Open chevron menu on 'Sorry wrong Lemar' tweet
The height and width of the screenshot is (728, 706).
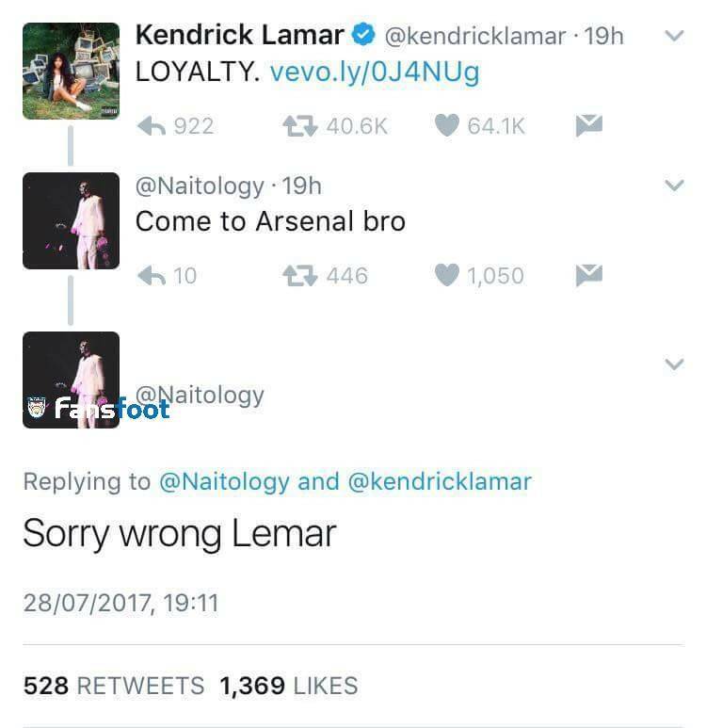click(x=673, y=364)
